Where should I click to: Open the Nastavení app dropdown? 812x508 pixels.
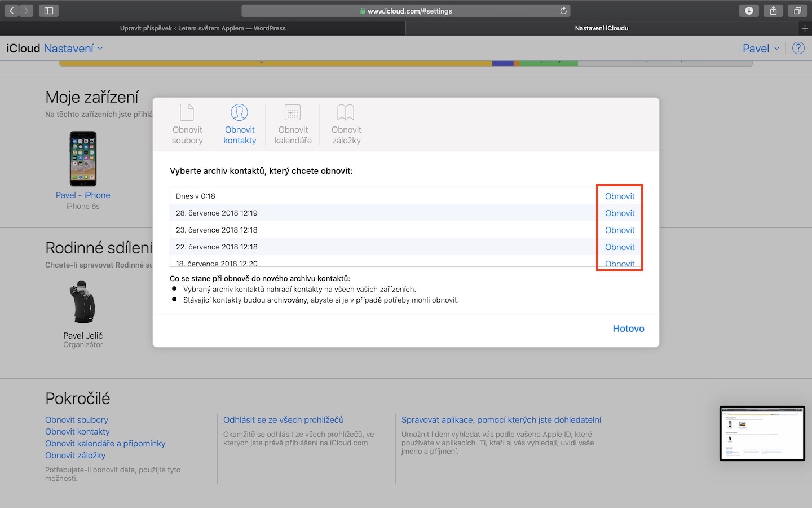(x=73, y=49)
